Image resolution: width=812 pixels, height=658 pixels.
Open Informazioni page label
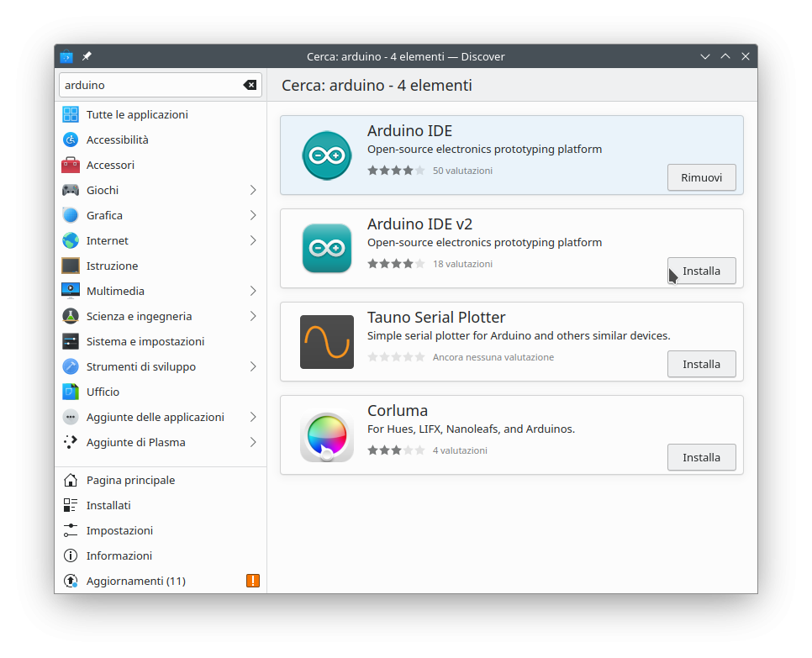coord(119,556)
